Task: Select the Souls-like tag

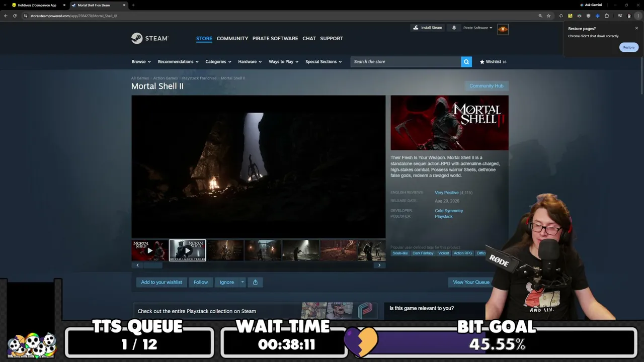Action: (400, 253)
